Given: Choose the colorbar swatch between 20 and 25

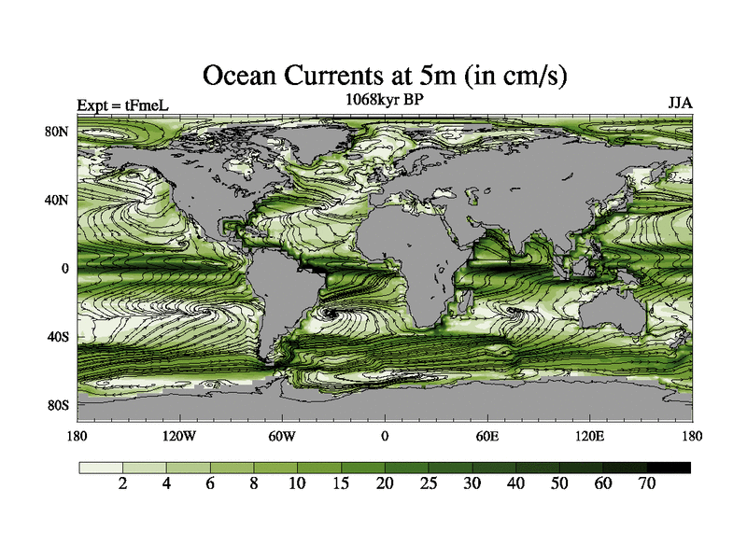Looking at the screenshot, I should click(406, 468).
